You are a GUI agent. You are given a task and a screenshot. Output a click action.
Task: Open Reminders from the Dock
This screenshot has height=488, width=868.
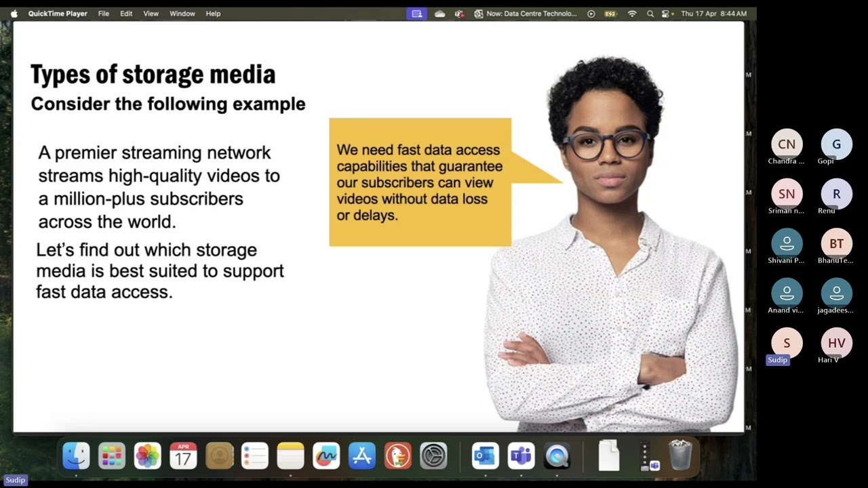255,455
